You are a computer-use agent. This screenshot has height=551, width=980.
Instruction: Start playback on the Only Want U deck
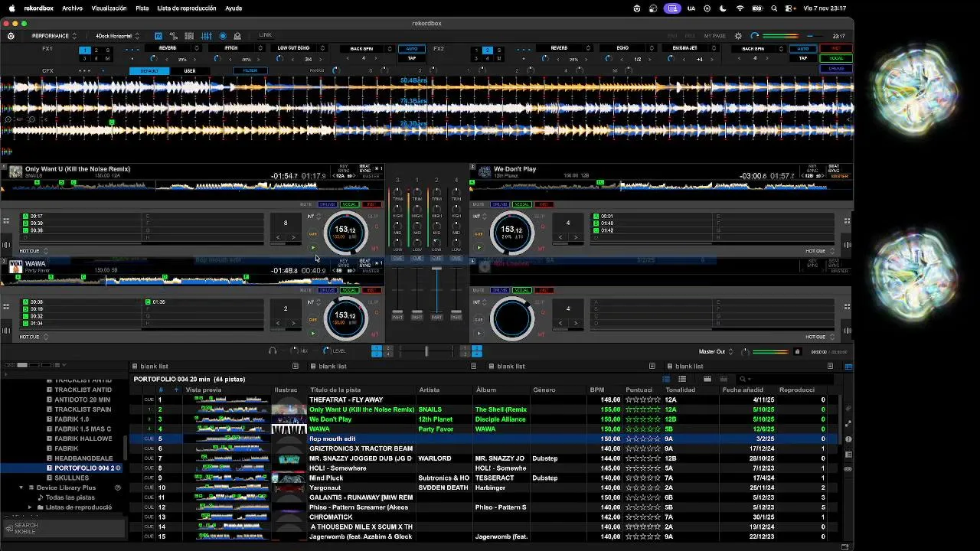(312, 247)
